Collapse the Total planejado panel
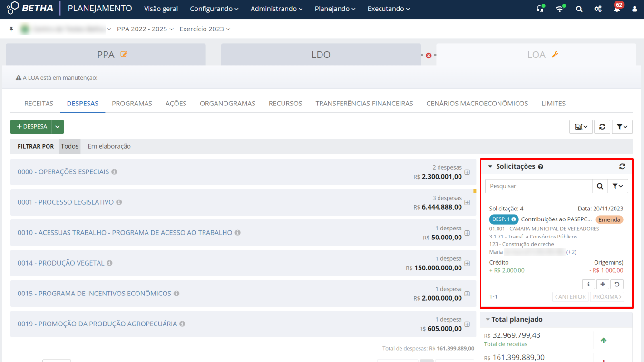The image size is (644, 362). [x=487, y=320]
